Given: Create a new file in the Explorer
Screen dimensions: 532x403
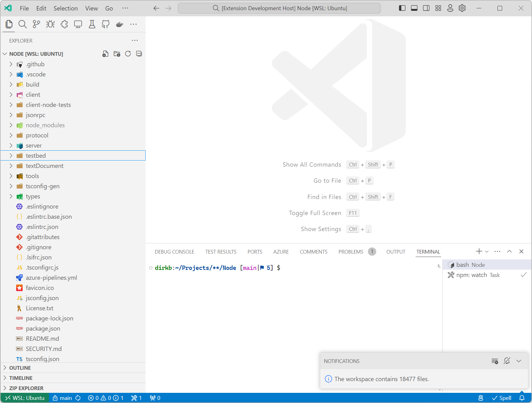Looking at the screenshot, I should coord(105,54).
